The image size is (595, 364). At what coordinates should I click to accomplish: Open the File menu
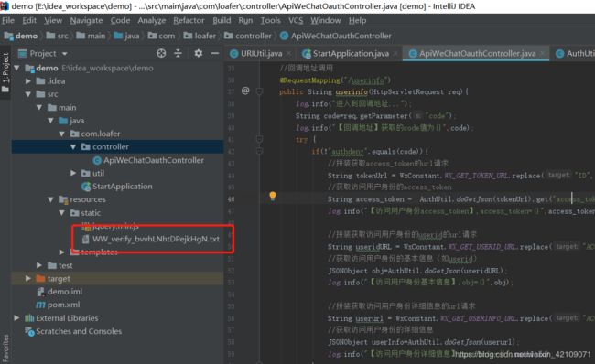tap(8, 20)
